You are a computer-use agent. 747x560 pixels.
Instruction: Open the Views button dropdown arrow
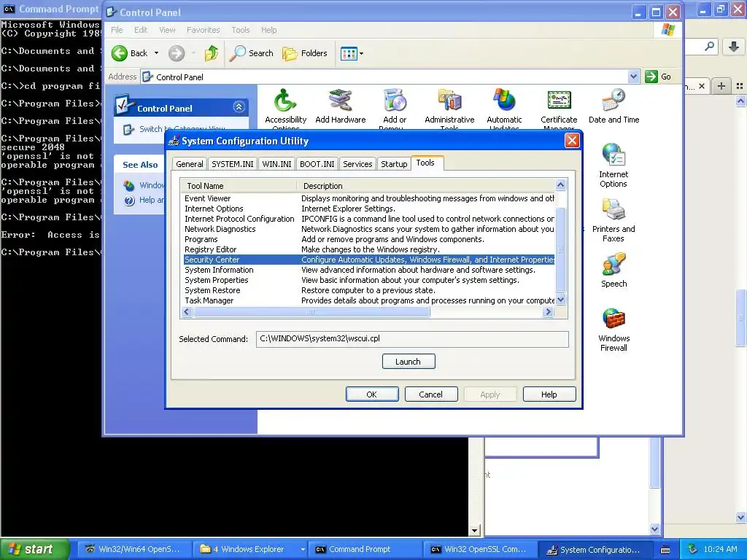coord(362,53)
